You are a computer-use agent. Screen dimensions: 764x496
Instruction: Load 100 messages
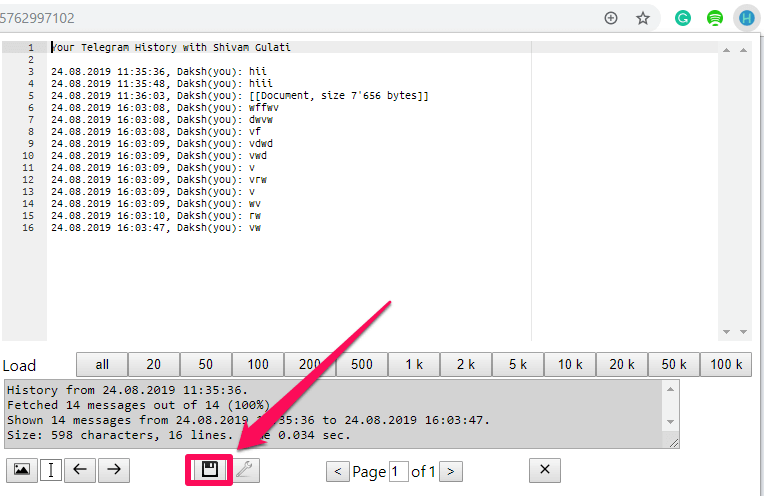coord(258,364)
